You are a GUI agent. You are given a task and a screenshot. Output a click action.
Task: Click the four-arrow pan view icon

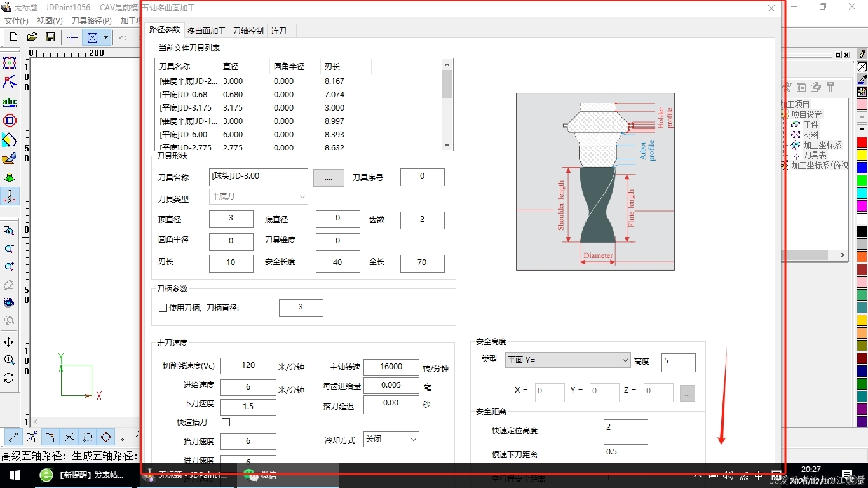pyautogui.click(x=9, y=342)
